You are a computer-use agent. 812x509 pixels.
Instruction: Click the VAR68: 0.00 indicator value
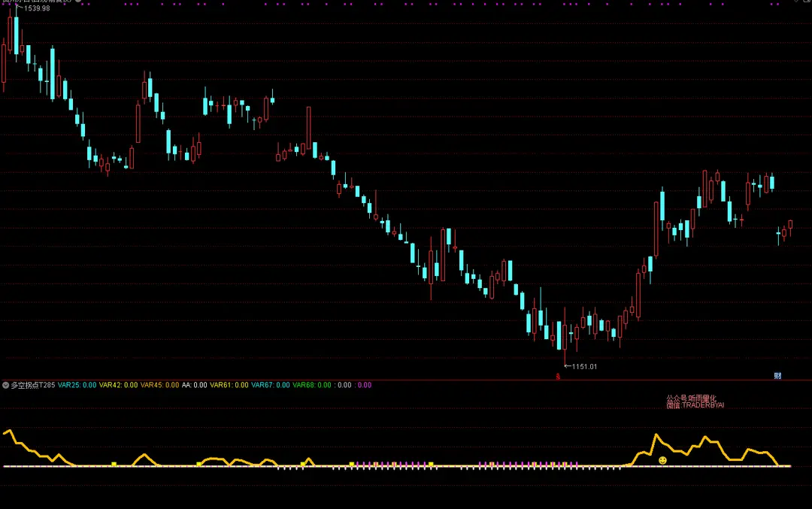coord(312,385)
